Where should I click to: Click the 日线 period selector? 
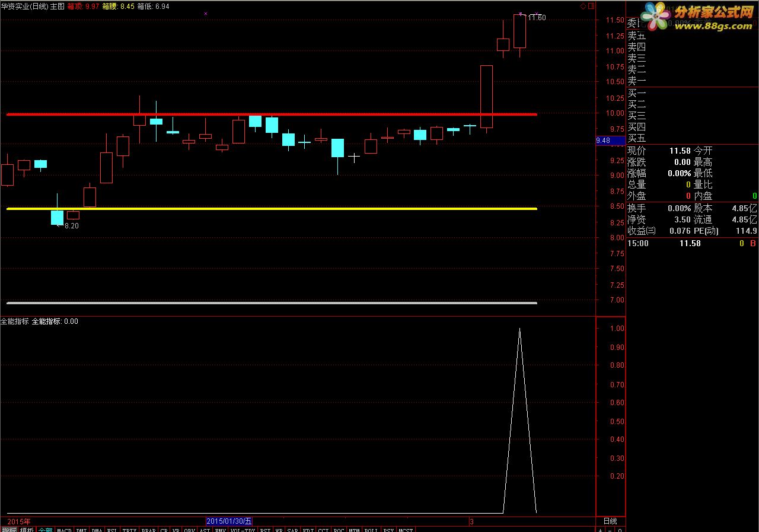610,521
